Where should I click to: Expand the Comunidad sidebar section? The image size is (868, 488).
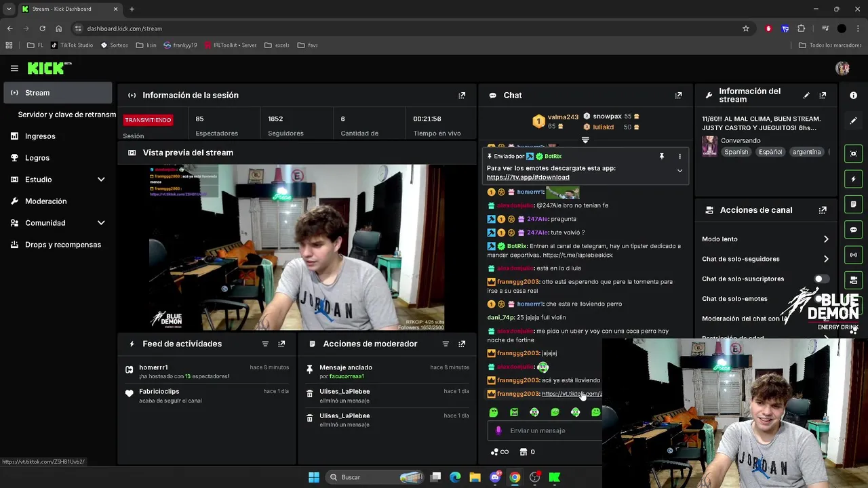101,223
